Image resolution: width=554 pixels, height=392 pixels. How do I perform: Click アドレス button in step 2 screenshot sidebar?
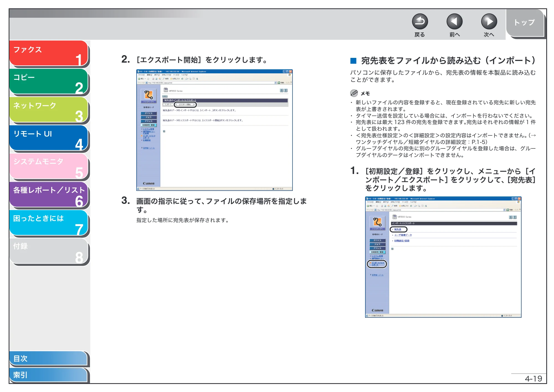(x=149, y=121)
